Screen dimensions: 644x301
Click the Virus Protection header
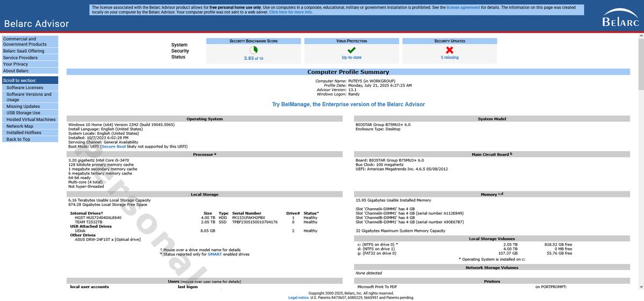click(352, 41)
